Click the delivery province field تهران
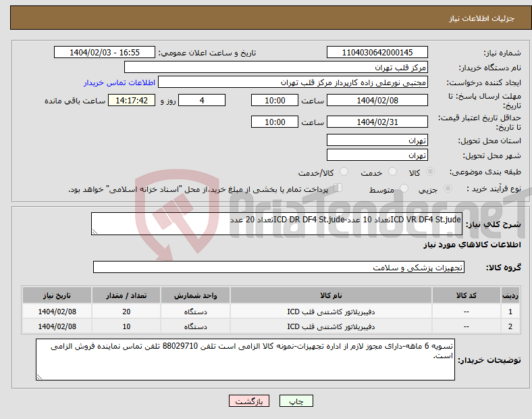Screen dimensions: 532x419 377,140
